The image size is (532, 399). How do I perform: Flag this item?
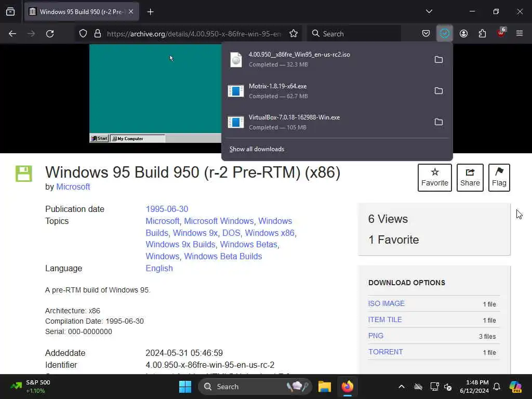(499, 178)
